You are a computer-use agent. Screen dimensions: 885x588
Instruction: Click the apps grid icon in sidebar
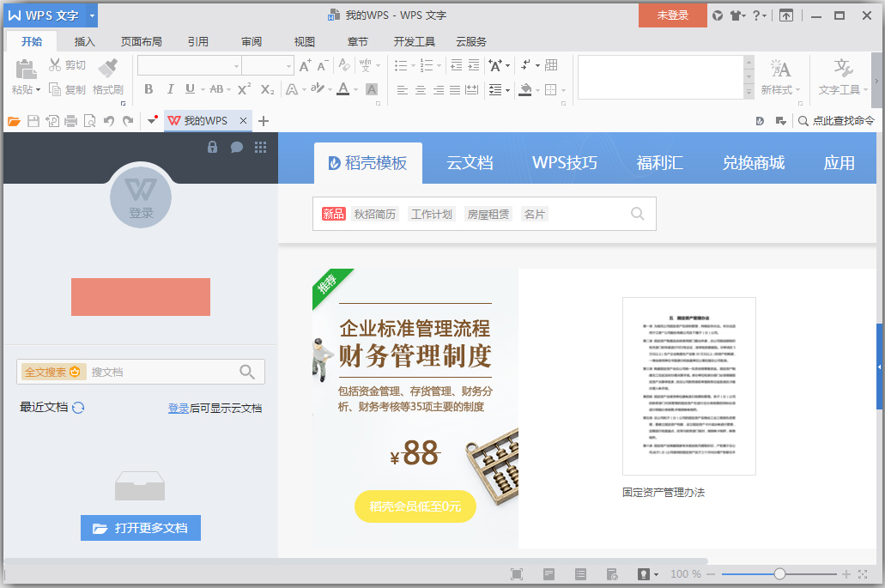[x=260, y=148]
